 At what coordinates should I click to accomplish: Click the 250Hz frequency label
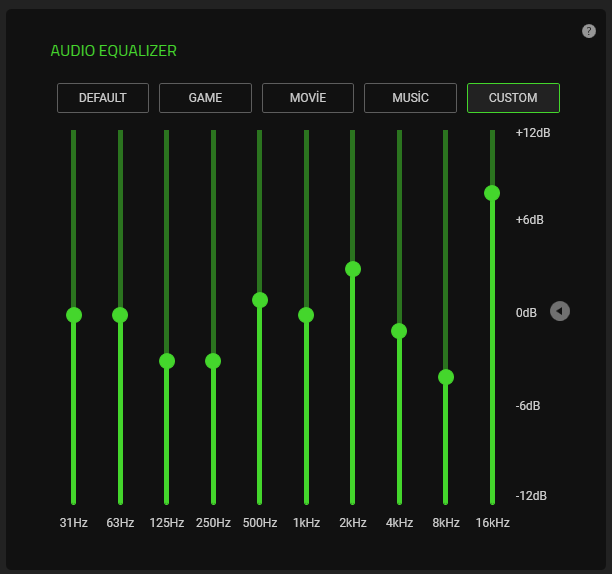tap(213, 522)
